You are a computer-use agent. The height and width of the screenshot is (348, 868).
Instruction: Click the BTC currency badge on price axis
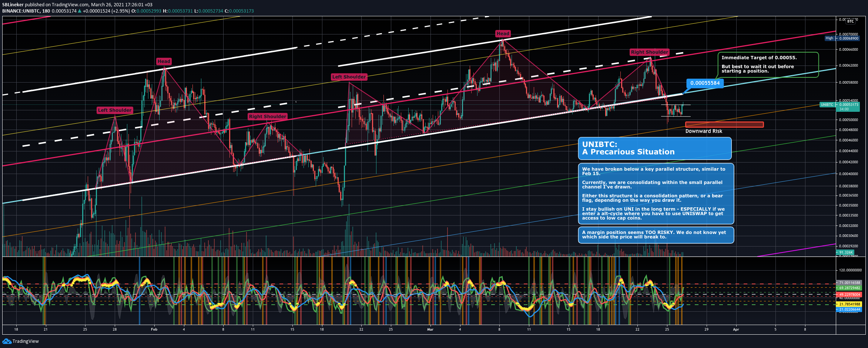(x=851, y=21)
